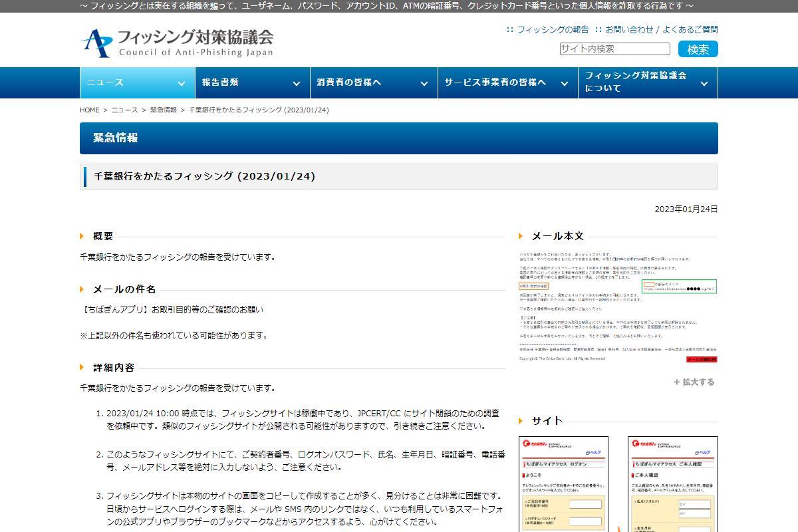Click the メール本文 heading
This screenshot has width=798, height=532.
click(x=558, y=236)
